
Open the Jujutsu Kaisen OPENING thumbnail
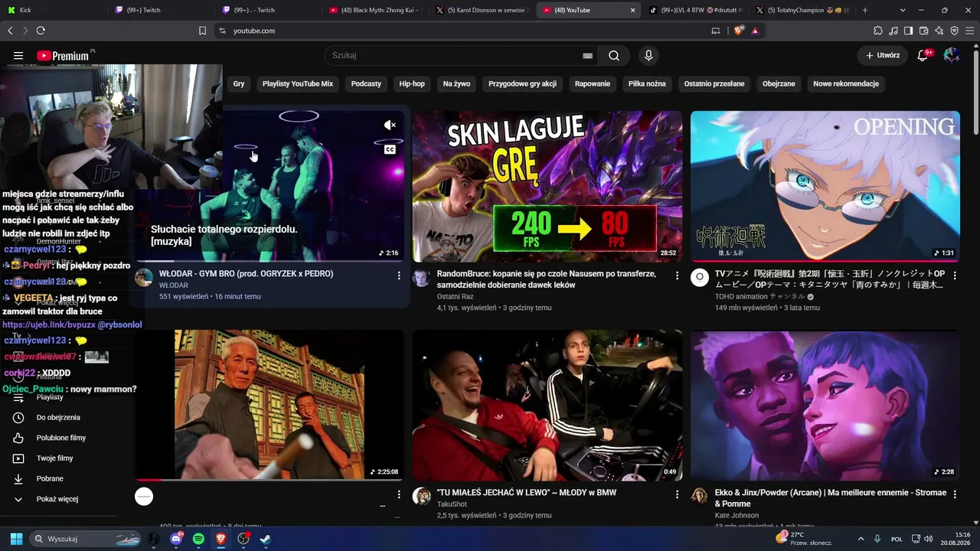825,186
